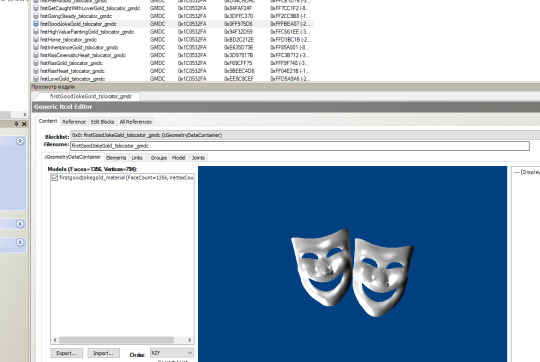Expand the middle left sidebar section

[20, 224]
